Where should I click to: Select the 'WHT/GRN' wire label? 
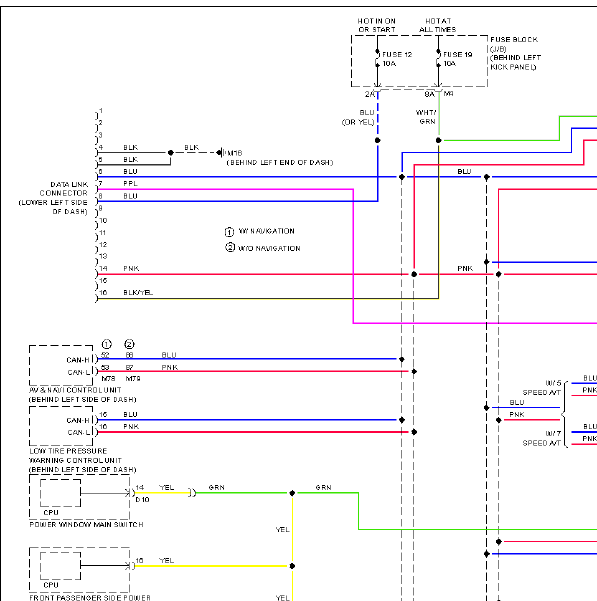(426, 117)
